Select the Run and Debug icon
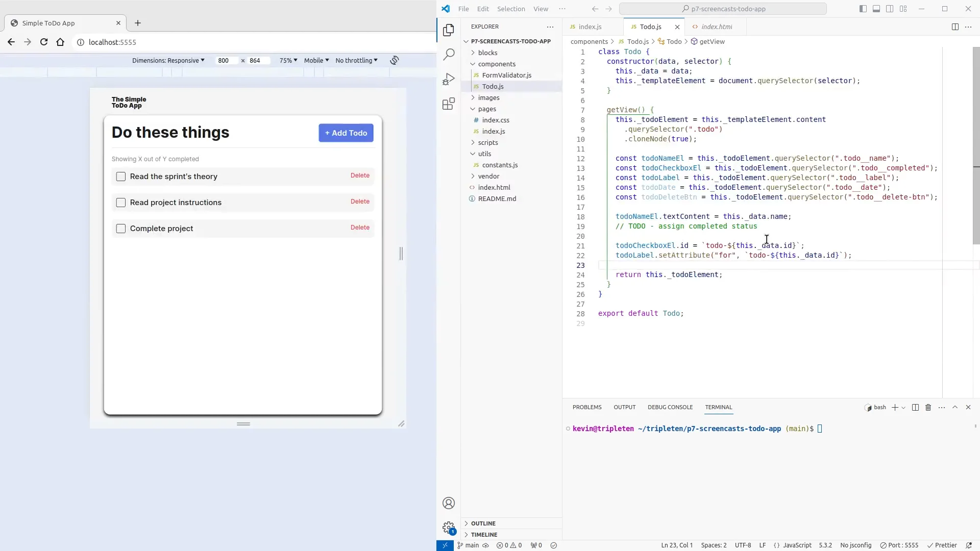This screenshot has width=980, height=551. point(449,79)
